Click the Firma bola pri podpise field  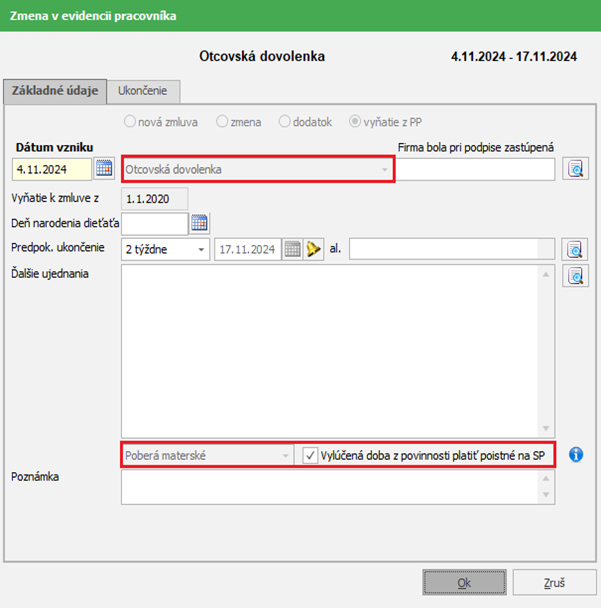coord(475,169)
